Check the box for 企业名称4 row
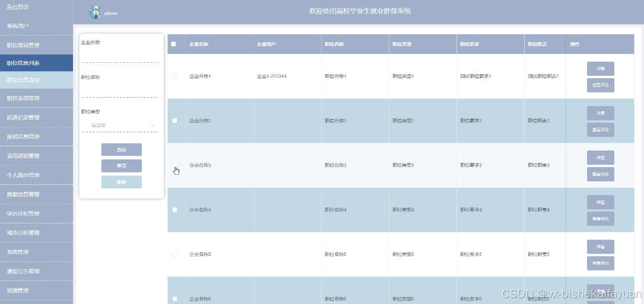 point(175,210)
